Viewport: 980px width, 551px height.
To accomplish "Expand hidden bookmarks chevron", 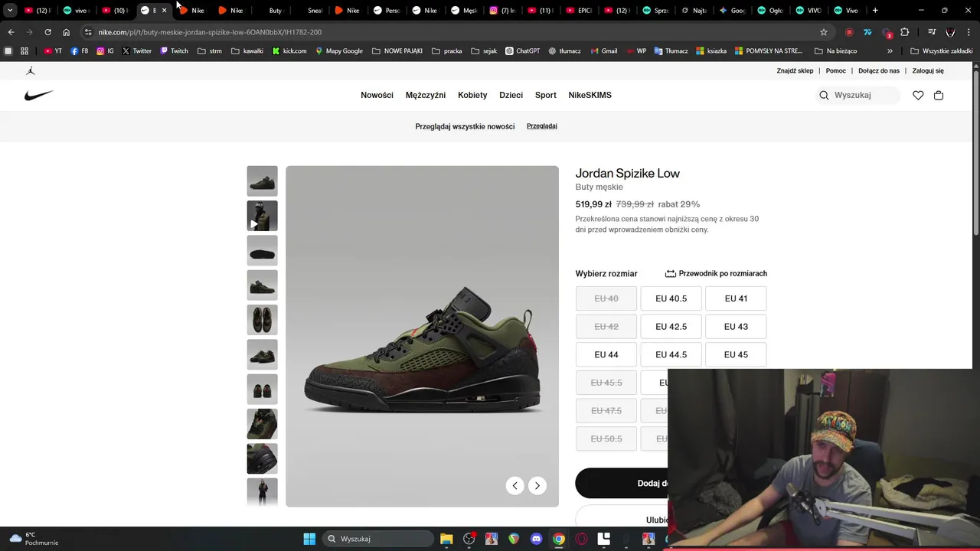I will click(890, 51).
